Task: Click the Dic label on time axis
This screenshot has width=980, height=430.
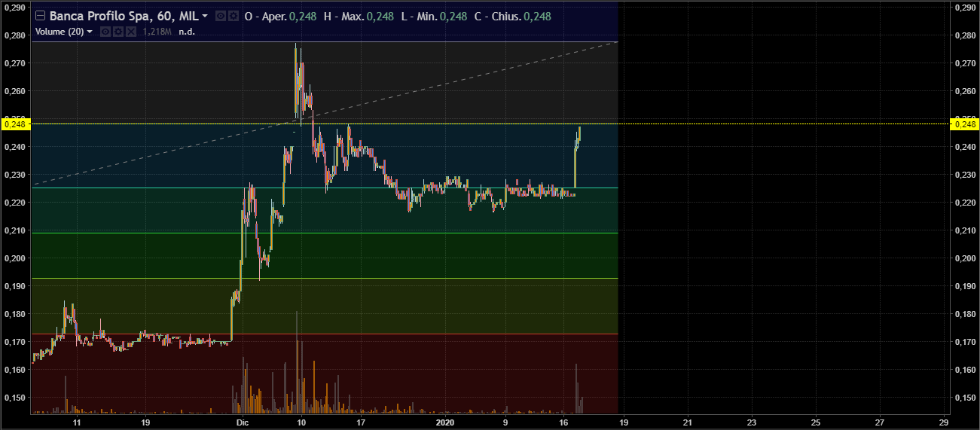Action: tap(240, 423)
